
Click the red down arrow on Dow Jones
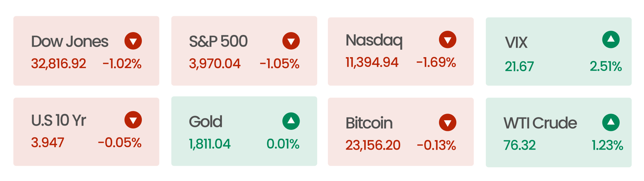coord(133,41)
